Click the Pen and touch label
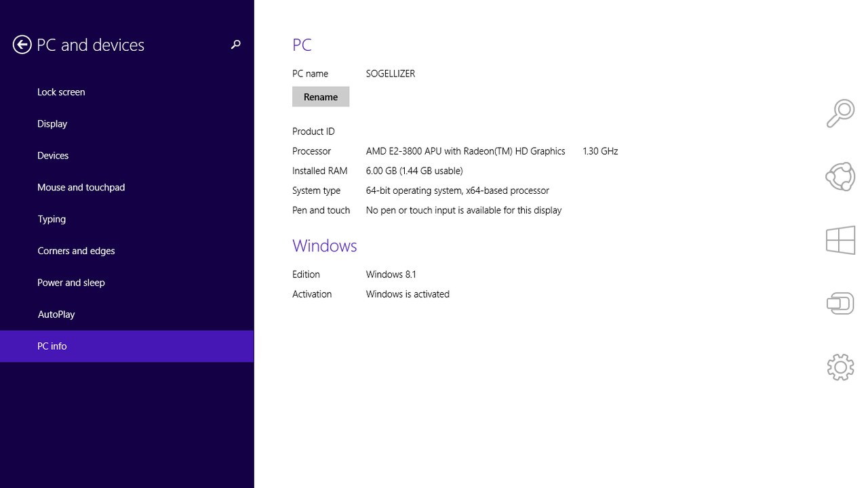Image resolution: width=868 pixels, height=488 pixels. click(321, 210)
